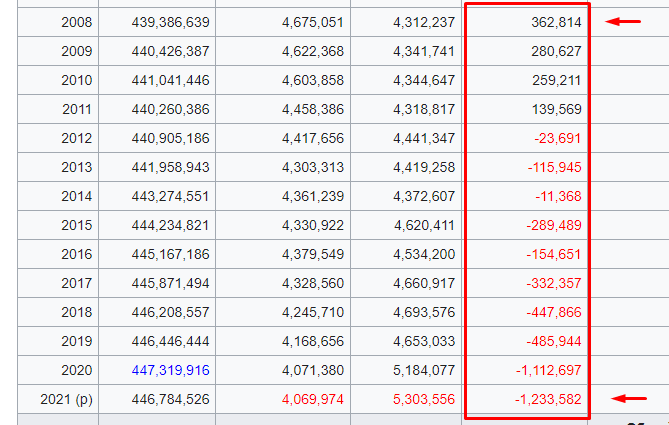Click population value 440,426,387
Viewport: 669px width, 425px height.
pyautogui.click(x=170, y=51)
